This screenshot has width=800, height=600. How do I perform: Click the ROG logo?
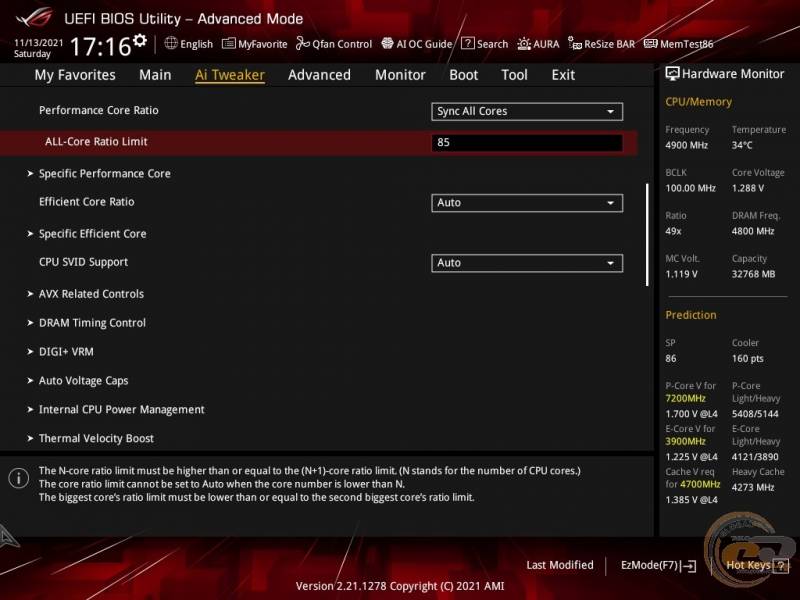[x=34, y=17]
